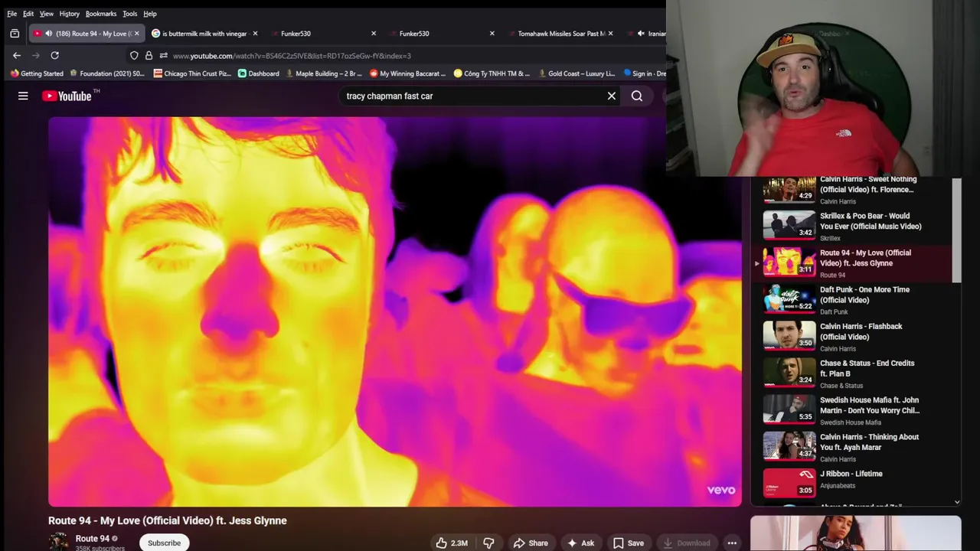Click the magnifying glass search button
The width and height of the screenshot is (980, 551).
pyautogui.click(x=637, y=96)
